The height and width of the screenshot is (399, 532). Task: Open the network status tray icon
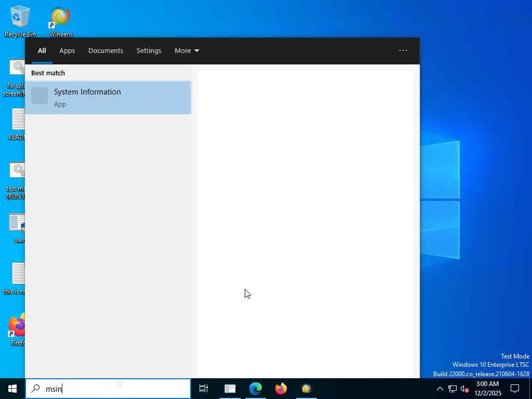(453, 389)
